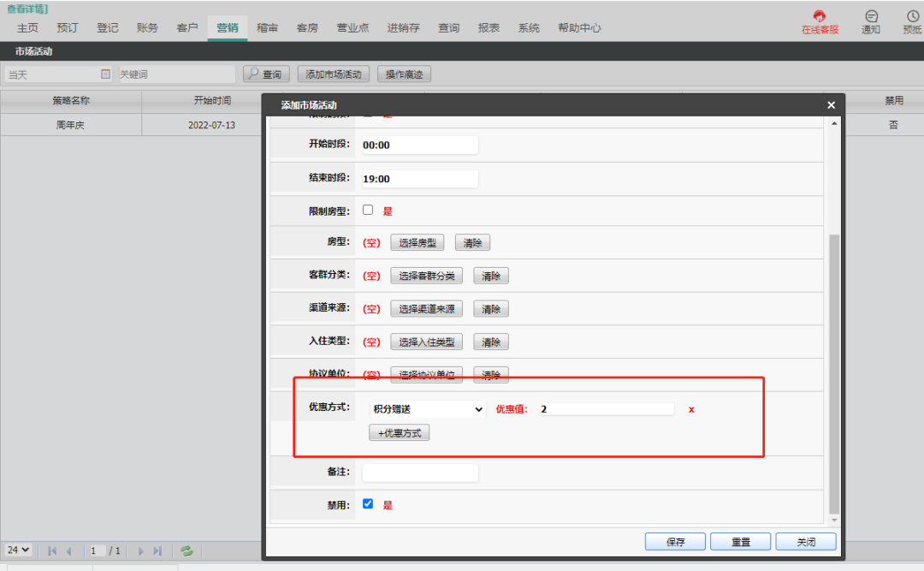Open the 查询 menu in top bar
Screen dimensions: 924x571
click(448, 27)
